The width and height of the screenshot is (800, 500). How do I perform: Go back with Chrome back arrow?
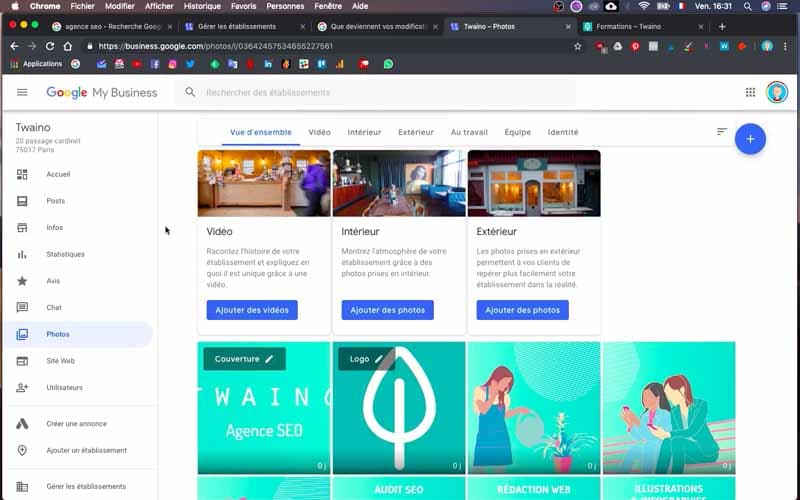click(x=14, y=46)
